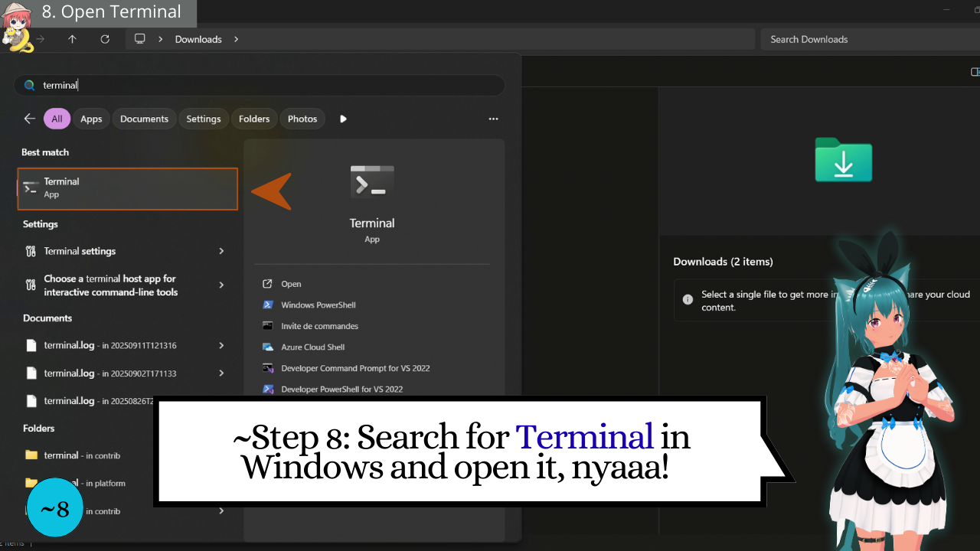Viewport: 980px width, 551px height.
Task: Click the Terminal app icon in best match
Action: click(x=31, y=187)
